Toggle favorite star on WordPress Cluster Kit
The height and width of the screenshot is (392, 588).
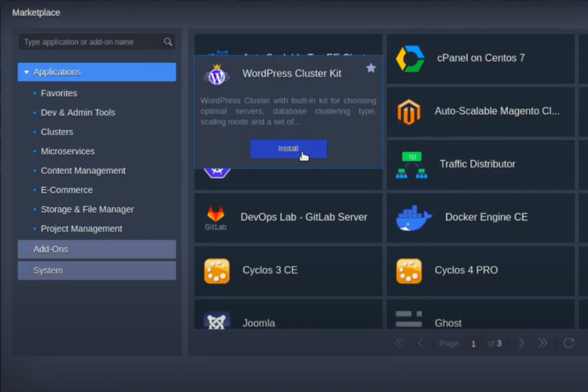point(371,68)
